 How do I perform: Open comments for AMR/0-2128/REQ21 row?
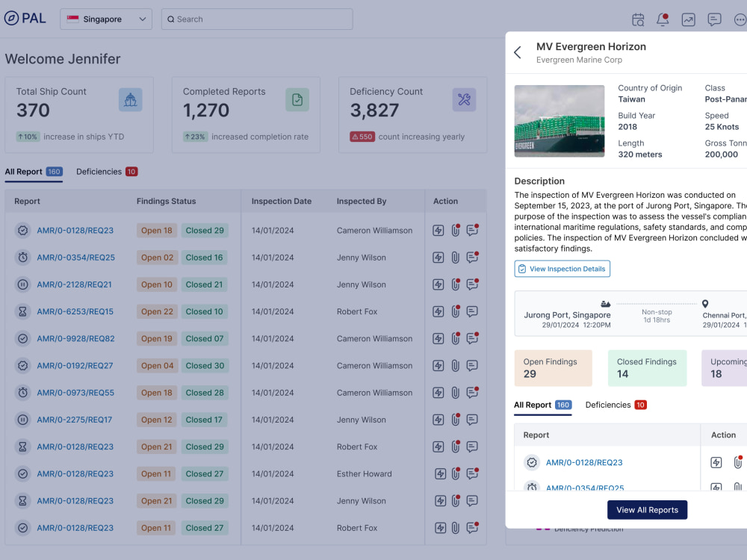point(472,284)
